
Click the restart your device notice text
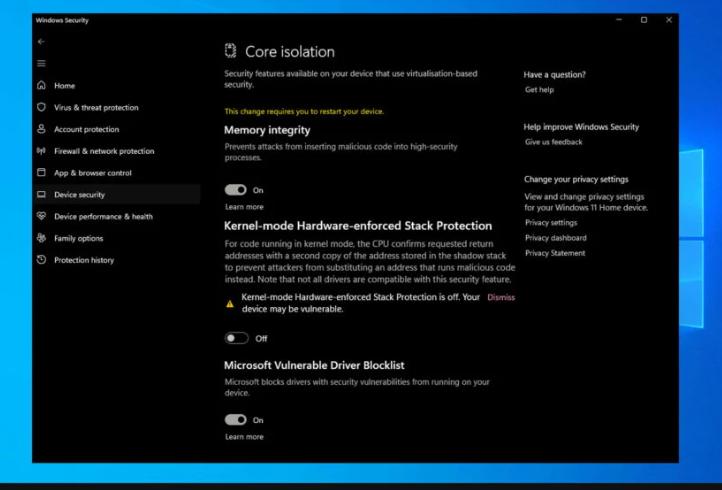[304, 111]
